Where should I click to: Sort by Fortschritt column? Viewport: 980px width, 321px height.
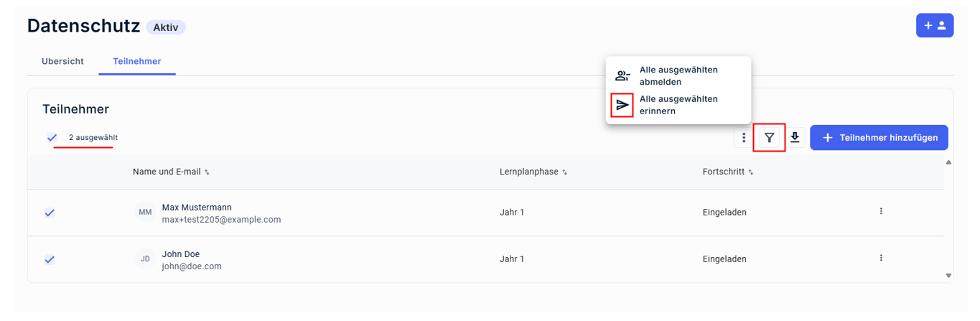point(728,172)
